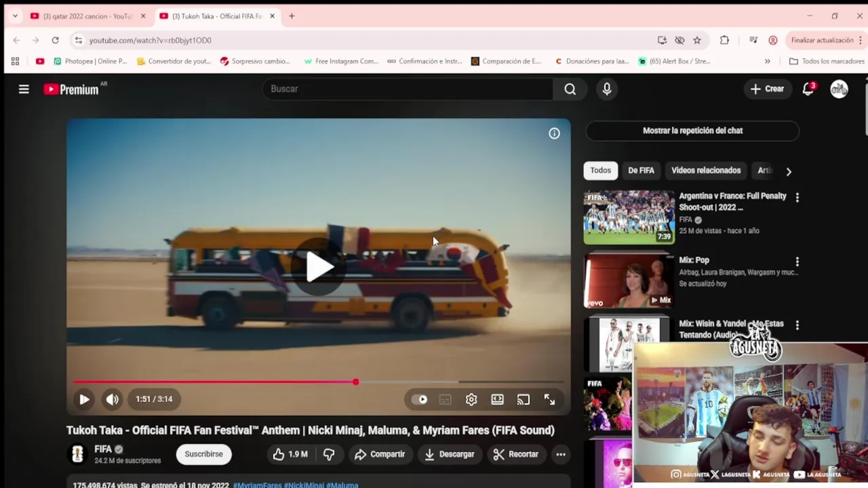Cast video to a TV device
Image resolution: width=868 pixels, height=488 pixels.
(523, 399)
